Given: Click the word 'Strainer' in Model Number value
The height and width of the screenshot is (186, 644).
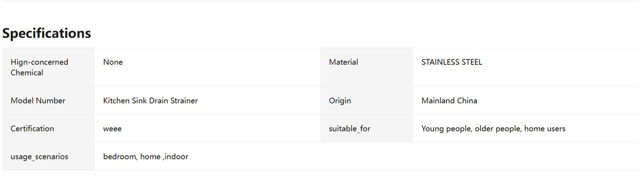Looking at the screenshot, I should point(184,101).
